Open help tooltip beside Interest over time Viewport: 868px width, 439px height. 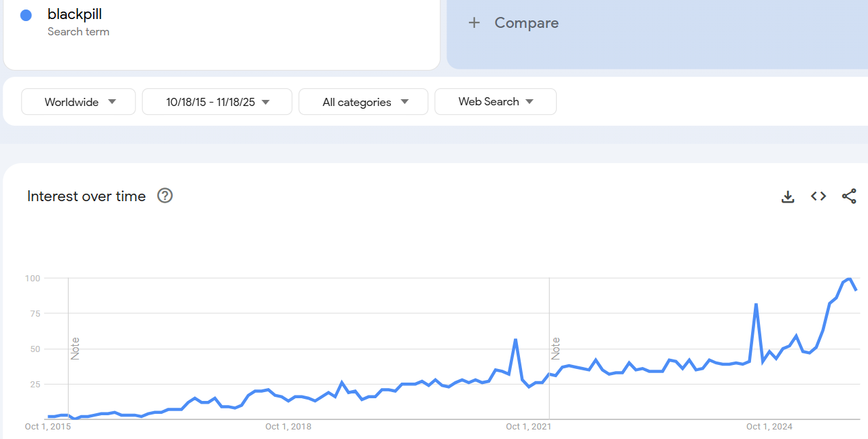[165, 196]
